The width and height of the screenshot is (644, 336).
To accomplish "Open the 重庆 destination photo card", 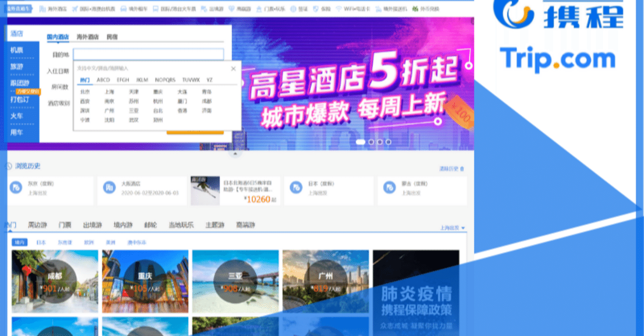I will pyautogui.click(x=145, y=282).
